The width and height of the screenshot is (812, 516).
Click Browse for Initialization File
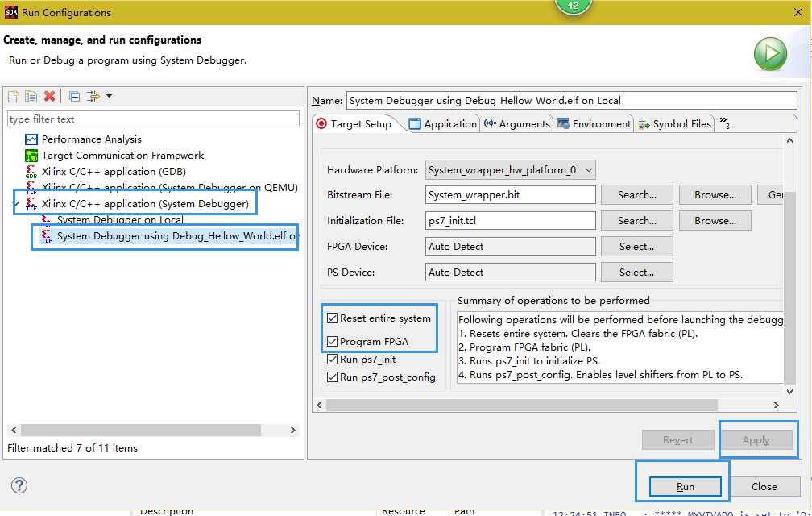coord(715,221)
